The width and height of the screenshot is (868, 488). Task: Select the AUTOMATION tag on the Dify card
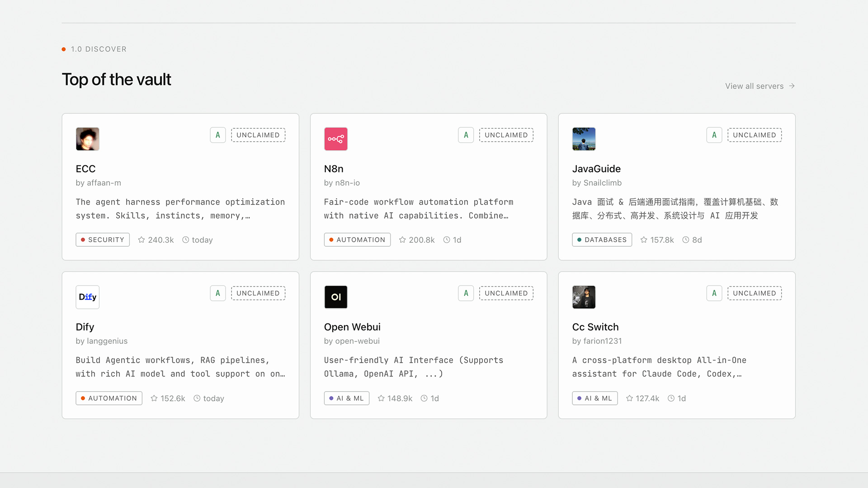click(x=109, y=398)
